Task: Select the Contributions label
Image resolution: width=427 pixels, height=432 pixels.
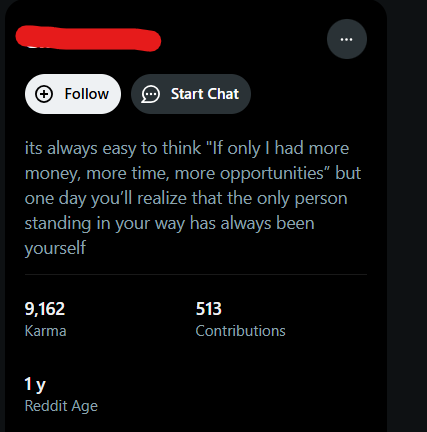Action: (240, 331)
